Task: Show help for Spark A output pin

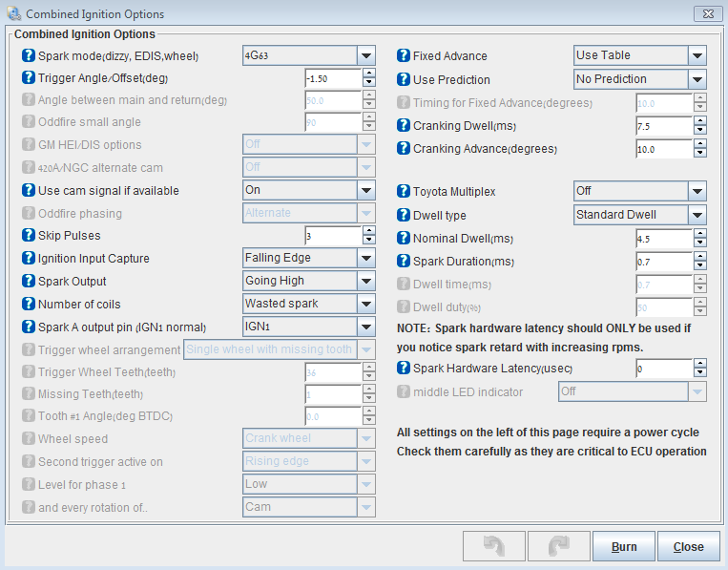Action: (x=29, y=327)
